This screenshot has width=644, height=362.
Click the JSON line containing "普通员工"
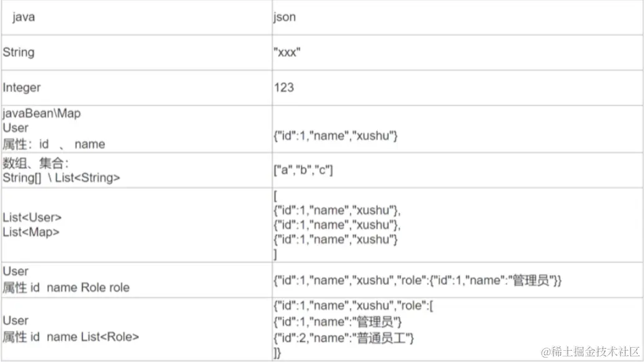click(x=344, y=338)
